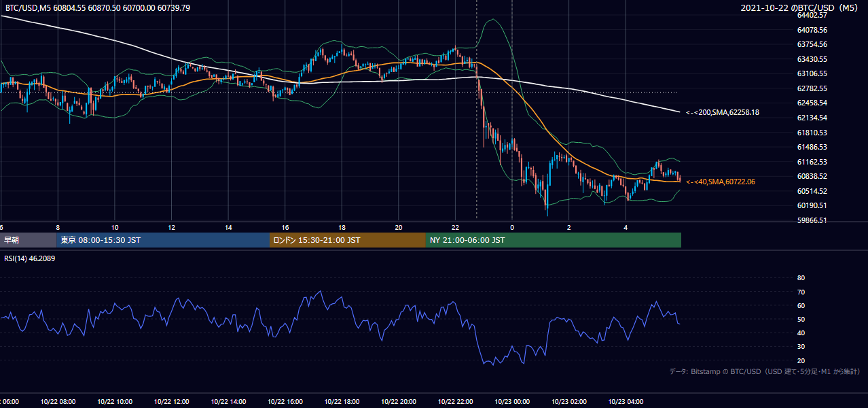Click price axis label 64402.57
Screen dimensions: 868x408
tap(812, 15)
